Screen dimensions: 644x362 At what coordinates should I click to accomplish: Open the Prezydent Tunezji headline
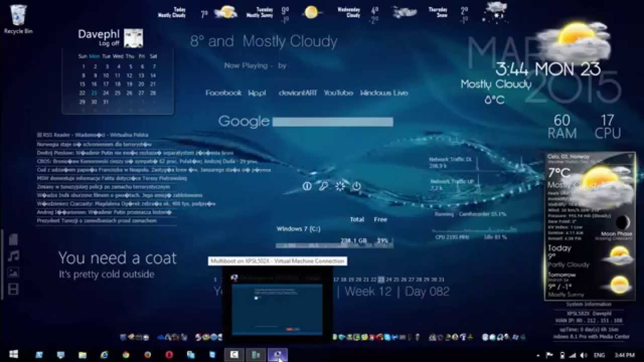97,221
